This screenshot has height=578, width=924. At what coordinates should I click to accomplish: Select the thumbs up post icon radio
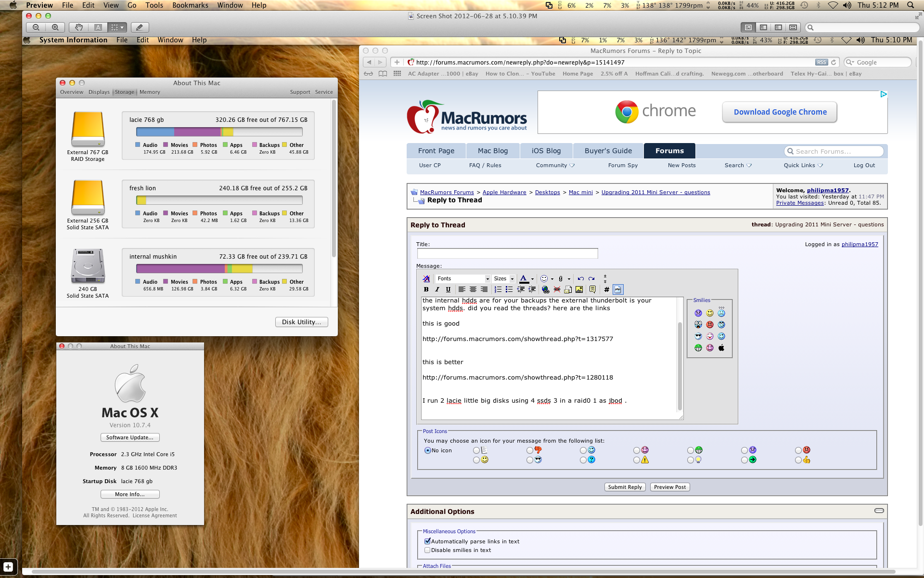coord(798,460)
